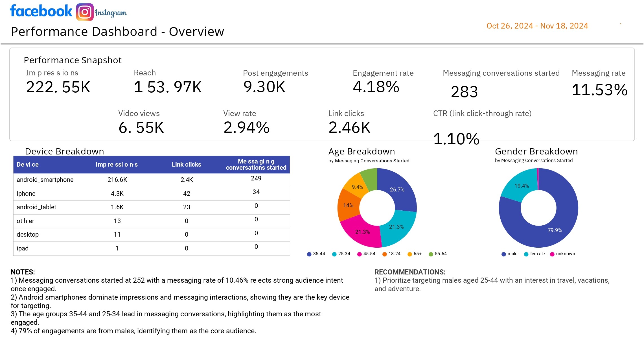Click the 65+ age legend dot
The width and height of the screenshot is (644, 362).
[409, 254]
